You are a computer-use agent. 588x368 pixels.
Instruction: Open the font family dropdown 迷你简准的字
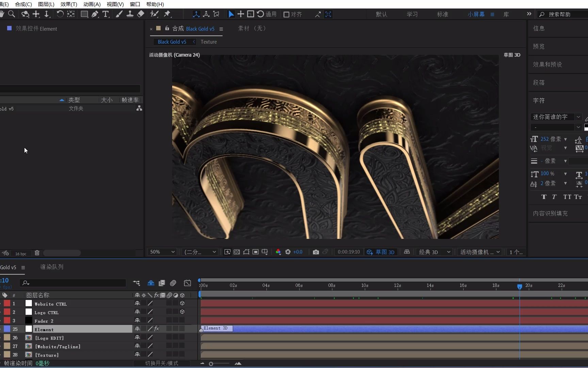coord(556,117)
